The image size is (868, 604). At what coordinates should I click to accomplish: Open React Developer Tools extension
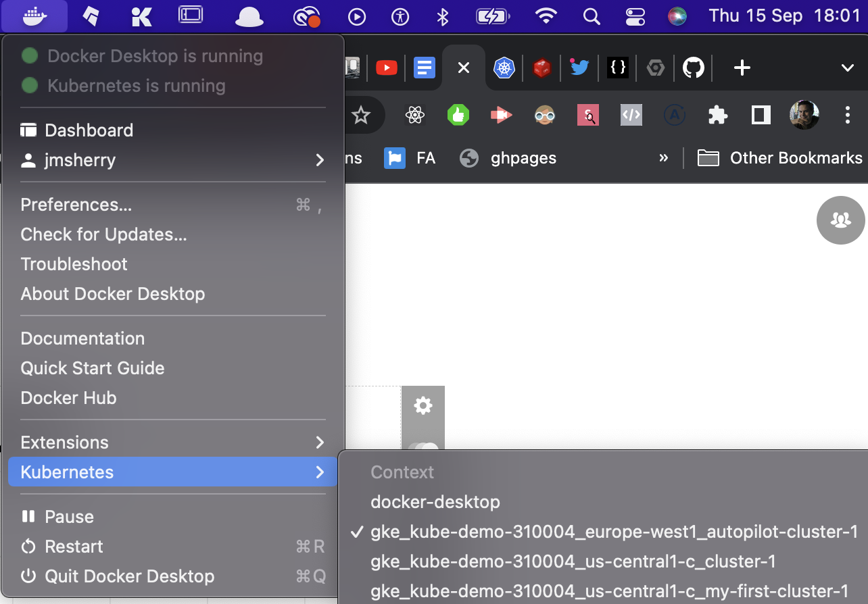414,116
